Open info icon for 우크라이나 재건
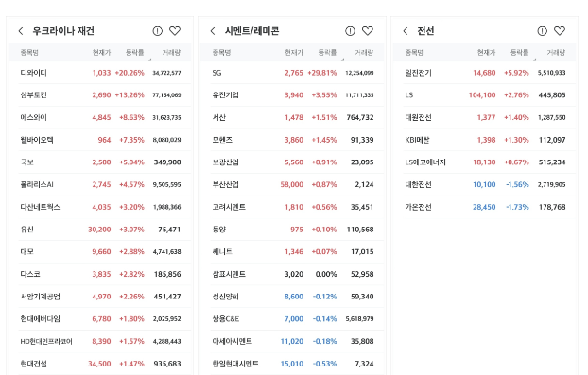This screenshot has width=588, height=375. [x=158, y=31]
